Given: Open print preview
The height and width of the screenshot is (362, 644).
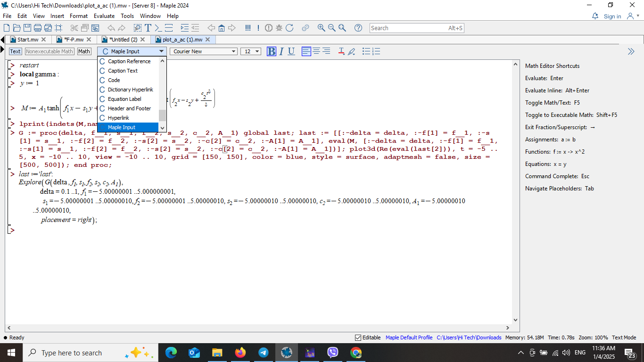Looking at the screenshot, I should pyautogui.click(x=48, y=28).
